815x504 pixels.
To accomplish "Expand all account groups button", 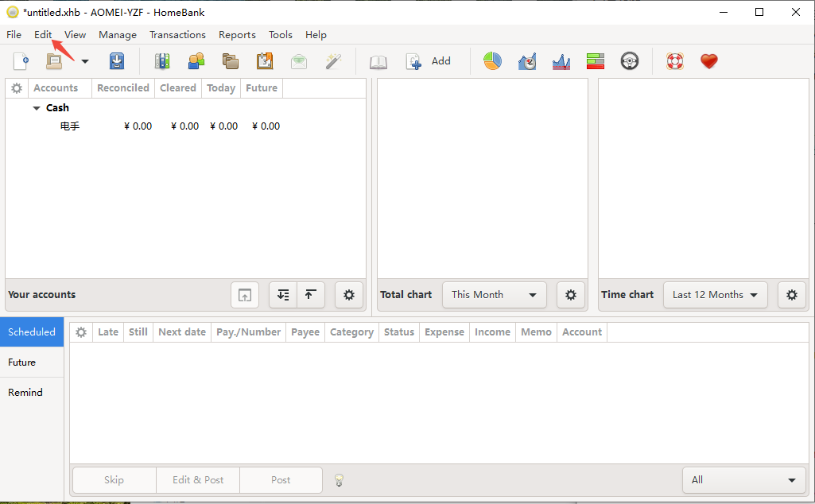I will pyautogui.click(x=283, y=295).
